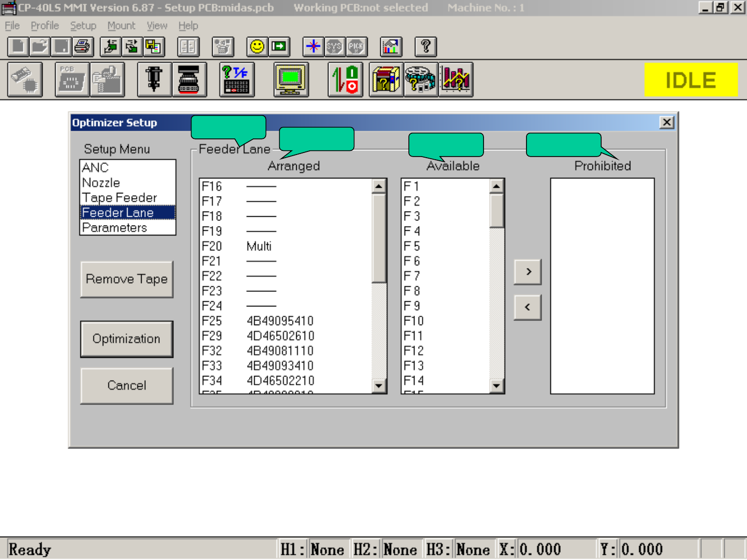The width and height of the screenshot is (747, 560).
Task: Click the black nozzle icon in the toolbar
Action: point(154,79)
